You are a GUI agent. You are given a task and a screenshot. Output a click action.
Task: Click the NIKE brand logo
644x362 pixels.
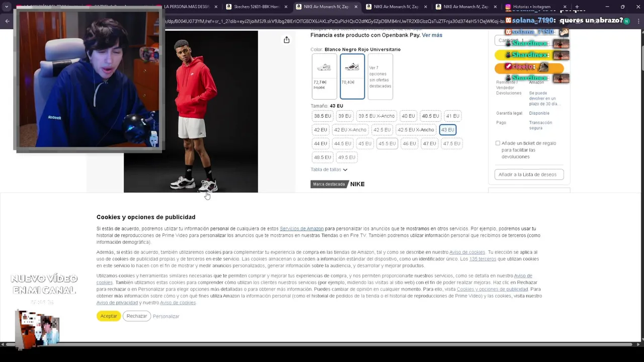pos(357,184)
